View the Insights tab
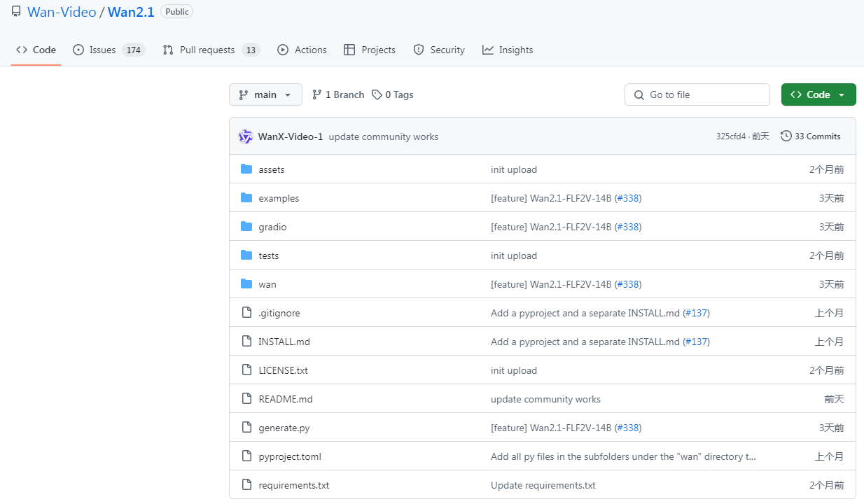864x504 pixels. 508,50
